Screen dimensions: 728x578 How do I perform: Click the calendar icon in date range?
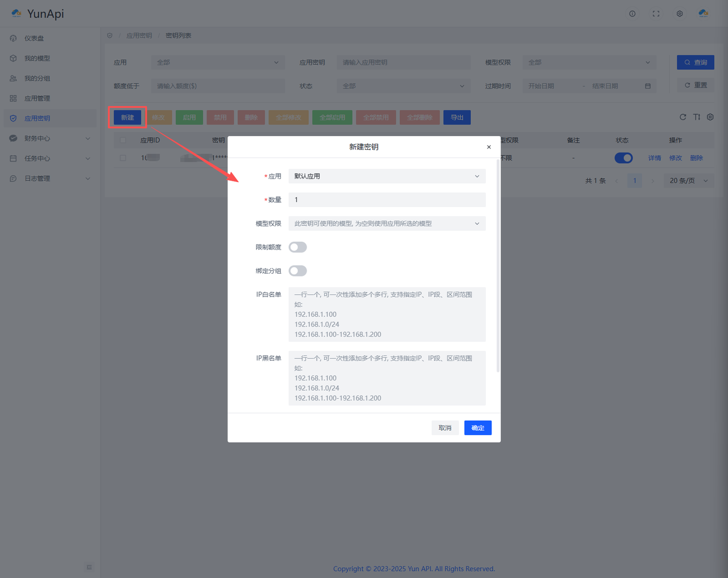[647, 86]
